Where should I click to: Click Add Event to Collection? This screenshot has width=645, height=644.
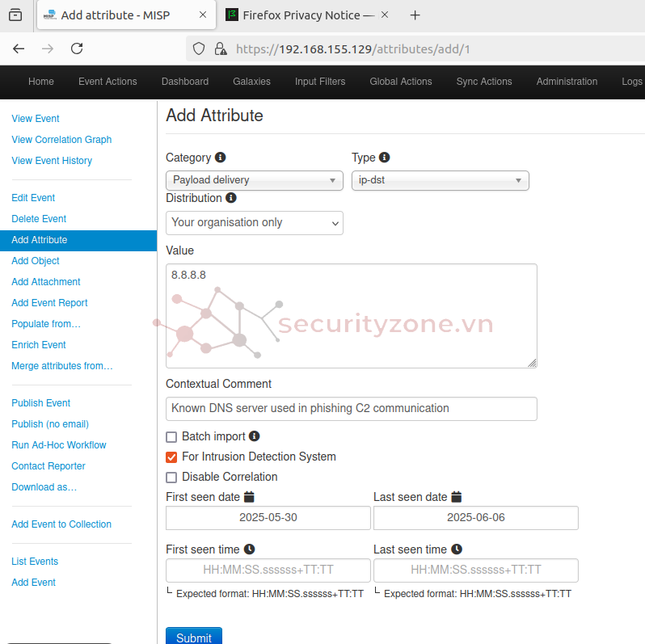tap(61, 524)
